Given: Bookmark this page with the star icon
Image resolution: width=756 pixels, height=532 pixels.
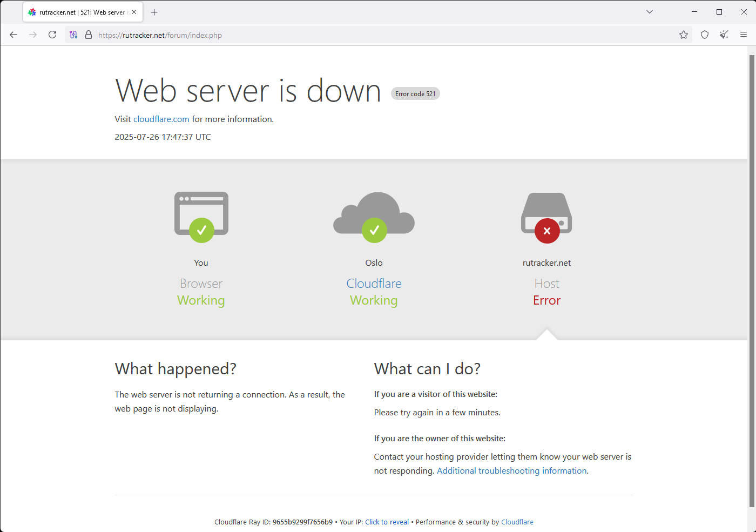Looking at the screenshot, I should click(x=684, y=35).
